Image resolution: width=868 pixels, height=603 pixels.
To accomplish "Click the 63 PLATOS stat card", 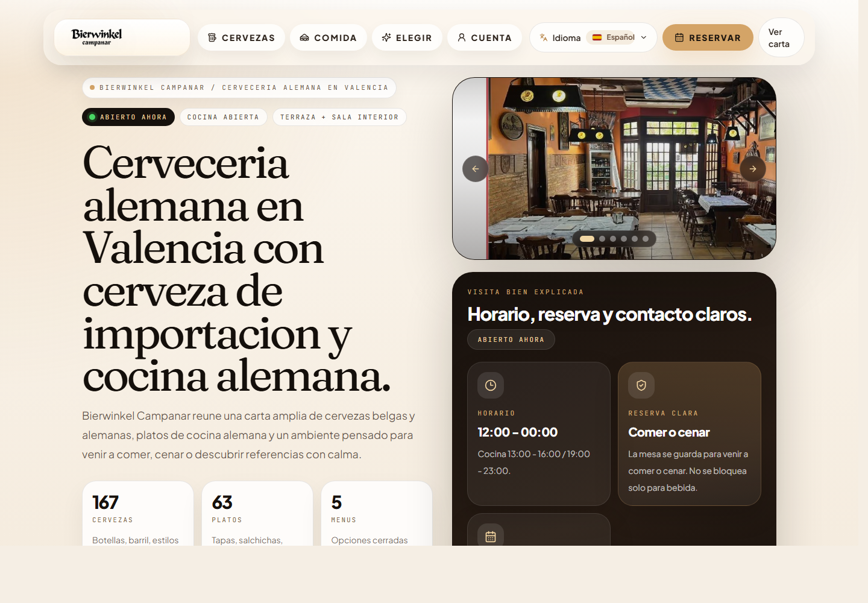I will tap(257, 514).
